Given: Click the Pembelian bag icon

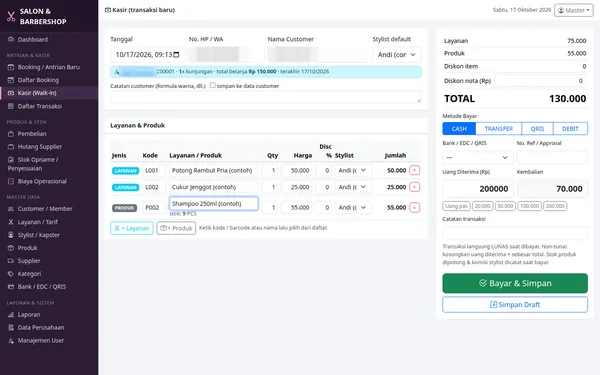Looking at the screenshot, I should click(11, 134).
